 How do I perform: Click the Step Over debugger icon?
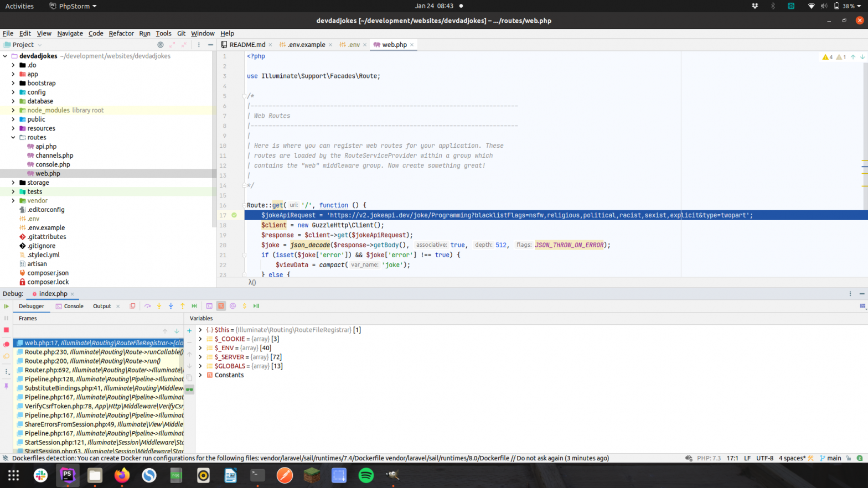coord(147,306)
